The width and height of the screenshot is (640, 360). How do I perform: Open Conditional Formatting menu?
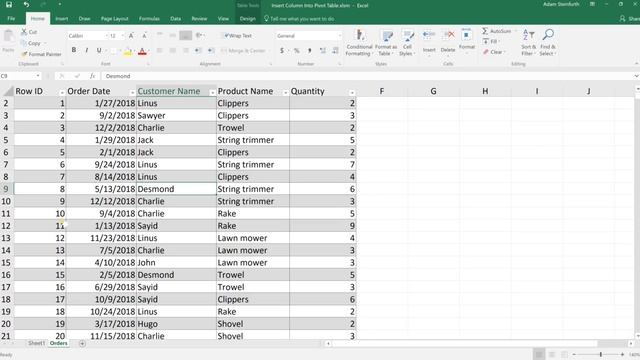click(x=359, y=42)
